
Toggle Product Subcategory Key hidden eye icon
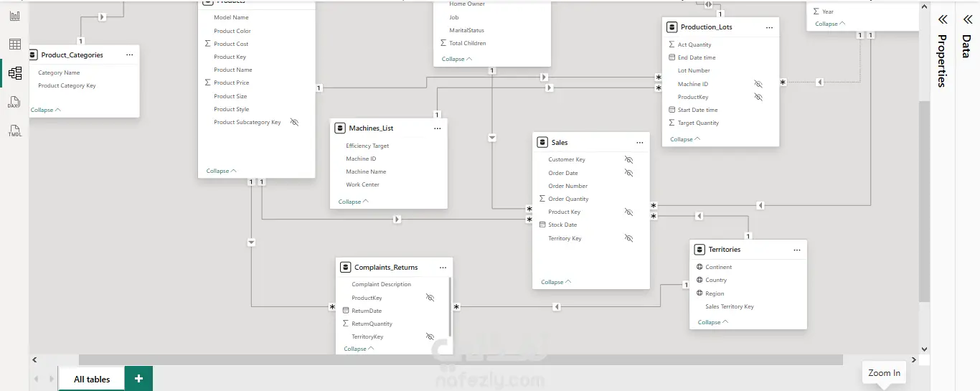coord(294,122)
